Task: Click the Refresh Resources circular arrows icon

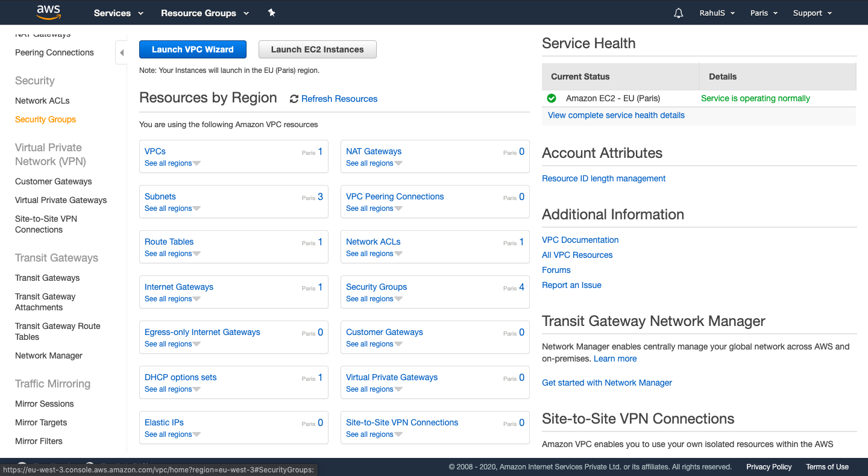Action: pyautogui.click(x=294, y=98)
